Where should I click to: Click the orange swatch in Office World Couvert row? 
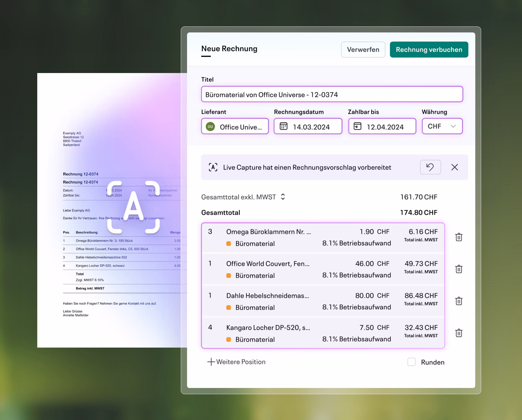228,276
